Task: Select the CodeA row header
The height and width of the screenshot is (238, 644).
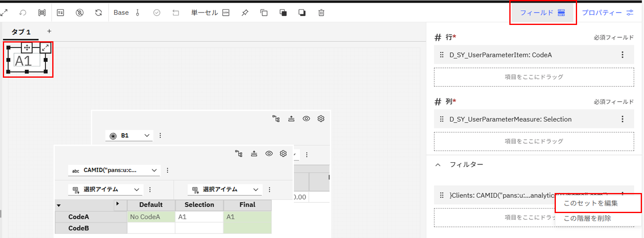Action: pyautogui.click(x=91, y=217)
